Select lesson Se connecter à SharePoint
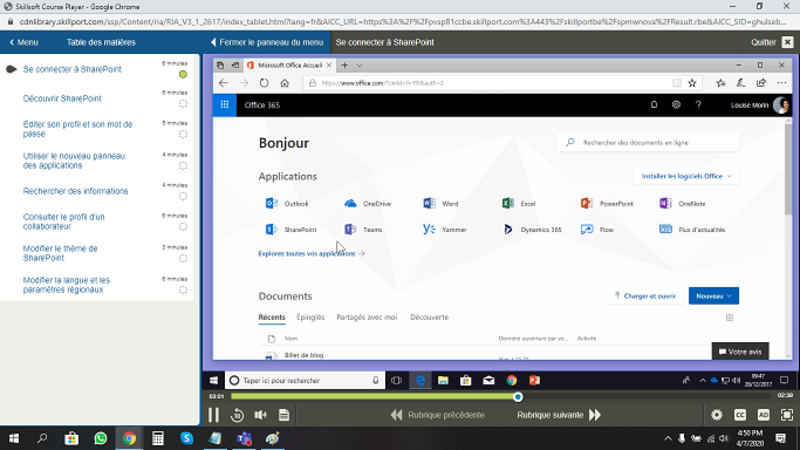The height and width of the screenshot is (450, 800). 72,69
